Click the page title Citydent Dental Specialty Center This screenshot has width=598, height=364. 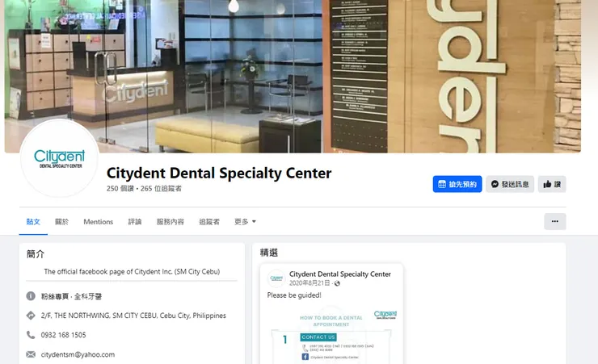tap(219, 174)
